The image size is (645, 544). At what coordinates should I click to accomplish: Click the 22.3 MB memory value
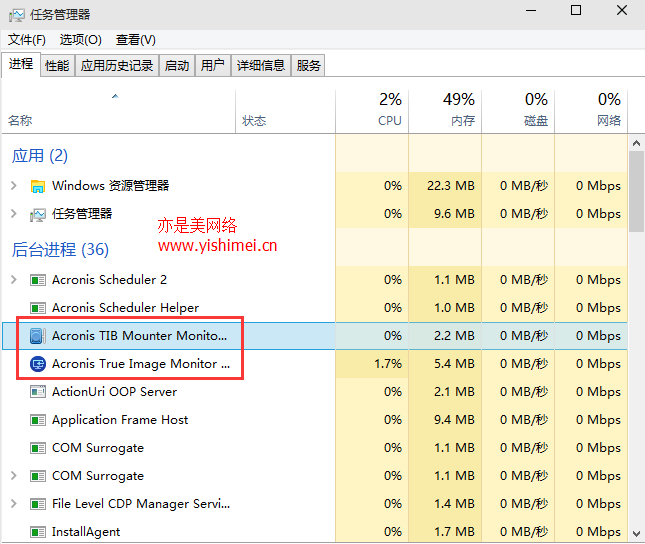coord(451,186)
